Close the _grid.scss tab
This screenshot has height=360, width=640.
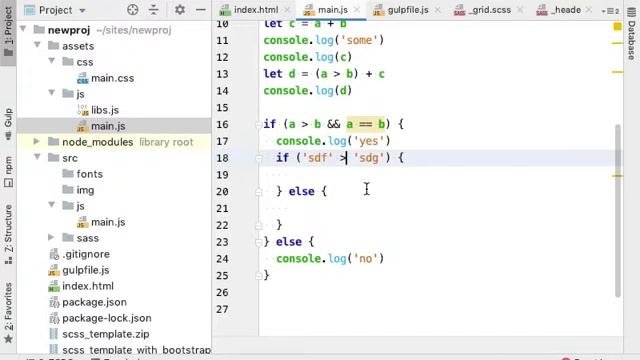coord(520,10)
